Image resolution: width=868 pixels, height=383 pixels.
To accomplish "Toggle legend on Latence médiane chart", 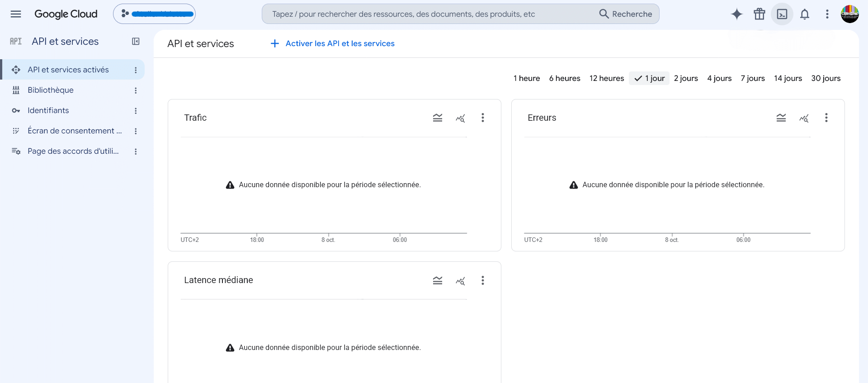I will (x=438, y=280).
